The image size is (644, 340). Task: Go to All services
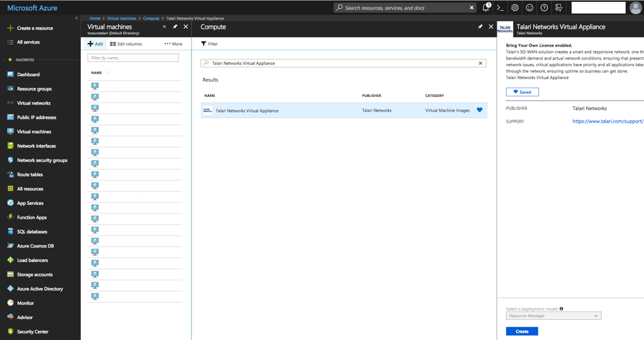[x=28, y=42]
